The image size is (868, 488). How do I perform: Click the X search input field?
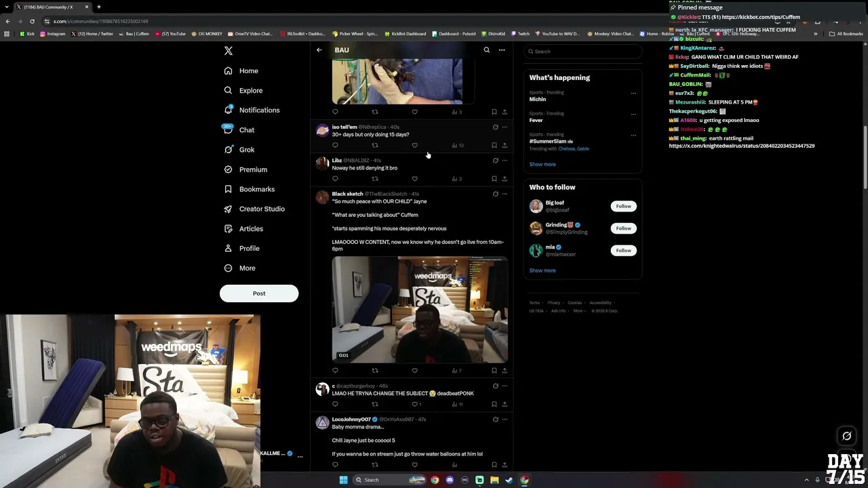(583, 52)
